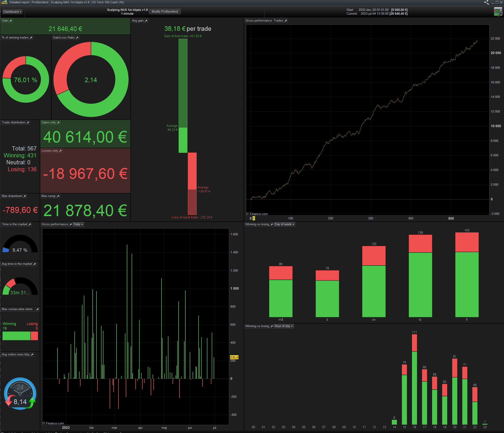The height and width of the screenshot is (433, 504).
Task: Click the Avg gain panel wrench icon
Action: click(x=146, y=21)
